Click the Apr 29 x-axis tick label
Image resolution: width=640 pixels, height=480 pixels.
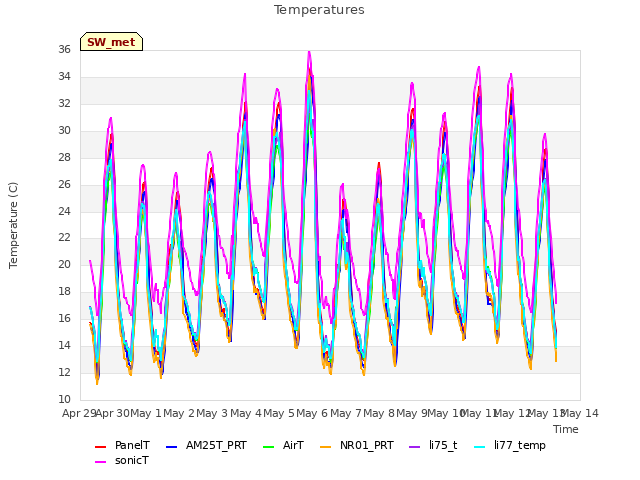(80, 413)
